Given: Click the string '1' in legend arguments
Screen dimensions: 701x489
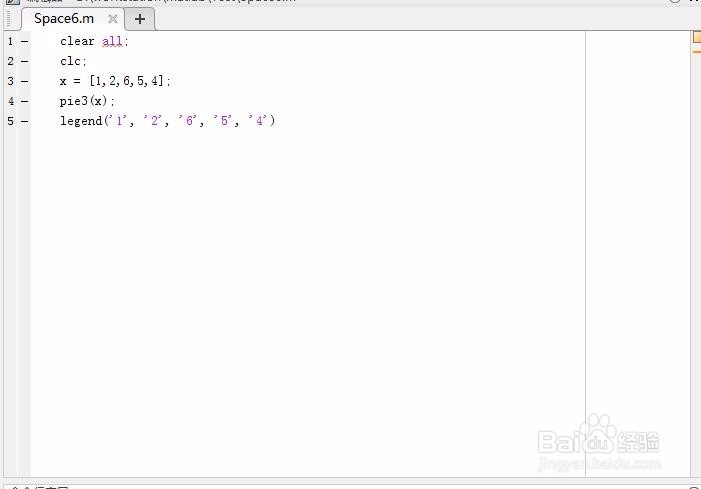Looking at the screenshot, I should click(118, 121).
